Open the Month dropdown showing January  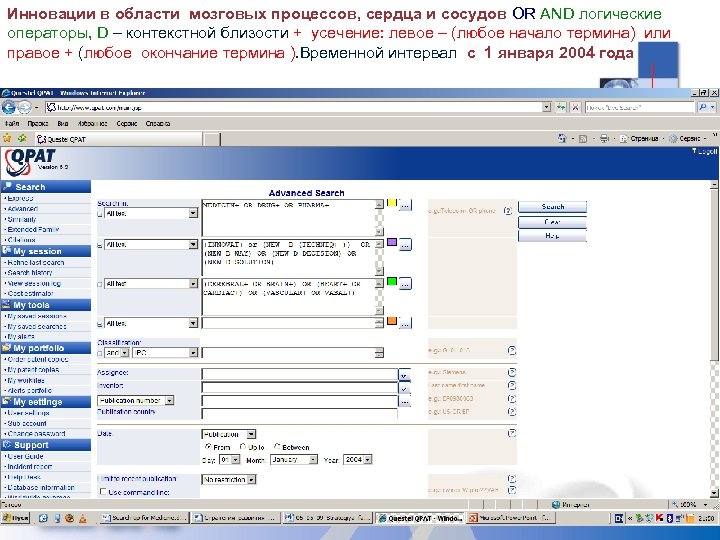click(294, 459)
